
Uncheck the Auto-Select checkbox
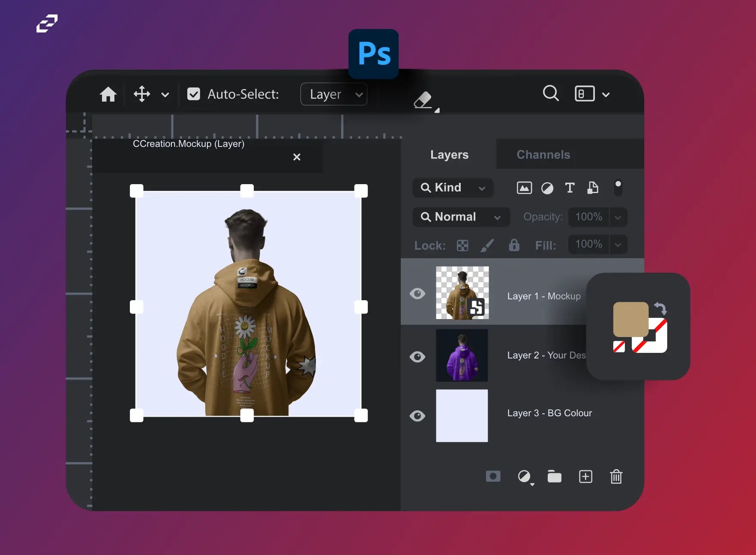(194, 94)
